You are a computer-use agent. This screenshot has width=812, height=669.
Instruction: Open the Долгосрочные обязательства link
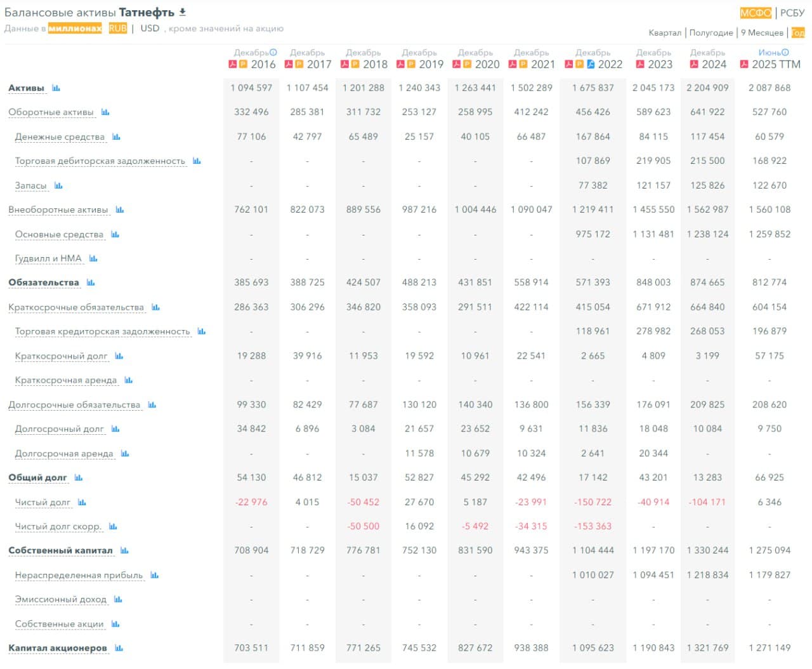[x=75, y=404]
